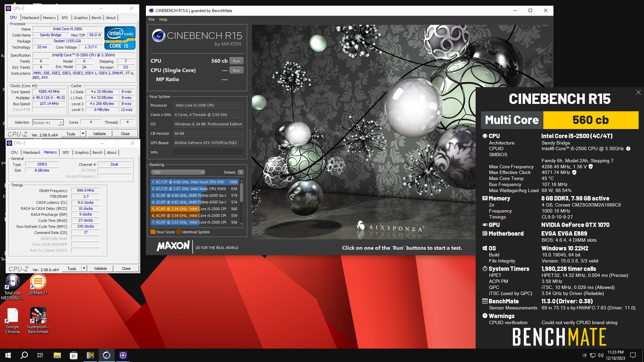The width and height of the screenshot is (644, 362).
Task: Switch to BenchMate in the taskbar
Action: [90, 355]
